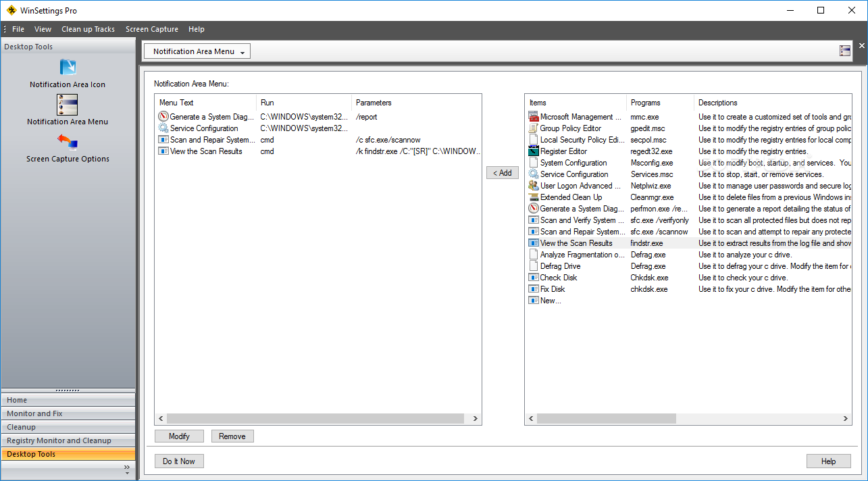
Task: Open the Notification Area Menu dropdown
Action: coord(197,51)
